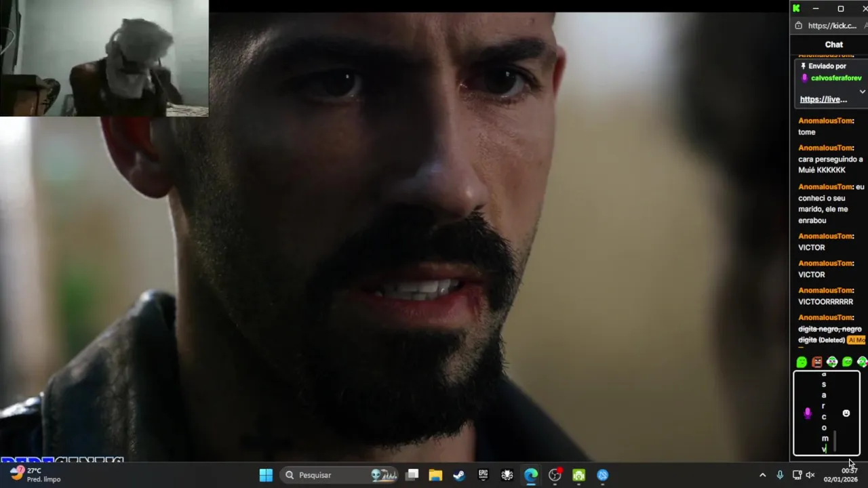This screenshot has width=868, height=488.
Task: Open Epic Games Launcher from taskbar
Action: click(483, 475)
